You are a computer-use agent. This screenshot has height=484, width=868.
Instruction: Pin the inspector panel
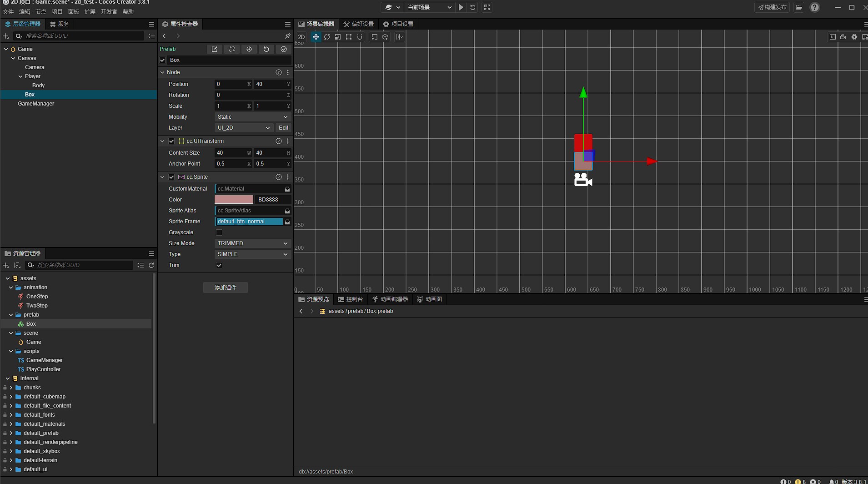click(287, 36)
